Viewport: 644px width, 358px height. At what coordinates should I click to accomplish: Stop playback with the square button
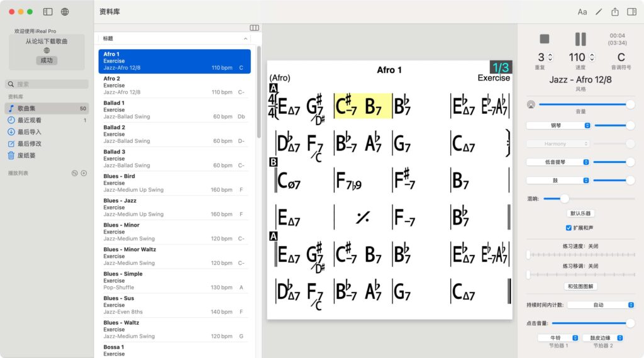544,38
